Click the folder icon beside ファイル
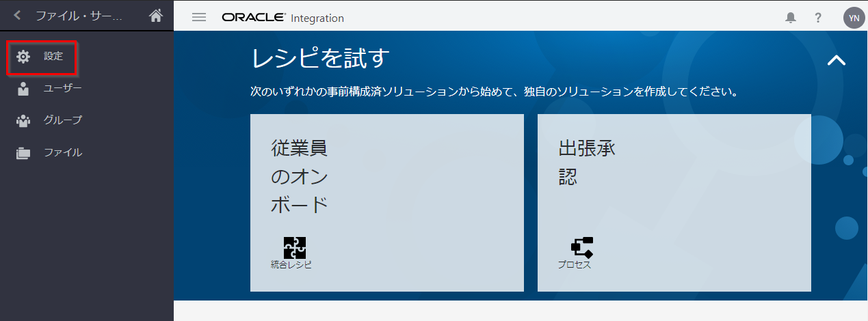 click(x=23, y=153)
